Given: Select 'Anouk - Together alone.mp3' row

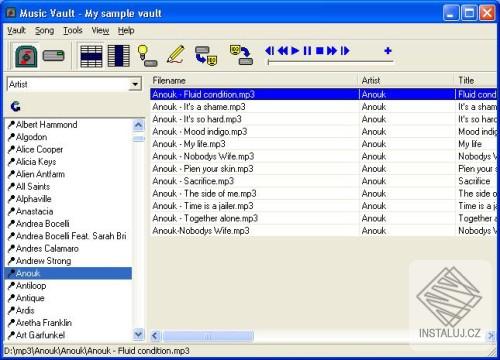Looking at the screenshot, I should click(323, 218).
